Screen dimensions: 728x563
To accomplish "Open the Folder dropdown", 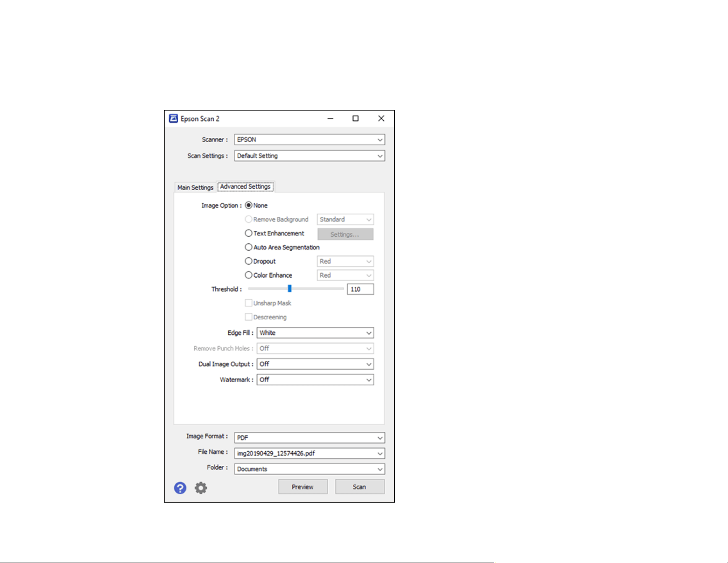I will click(310, 469).
